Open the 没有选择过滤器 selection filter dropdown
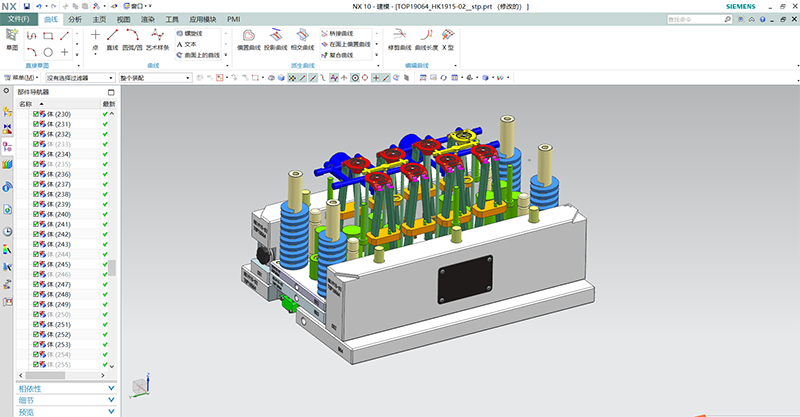 point(80,78)
